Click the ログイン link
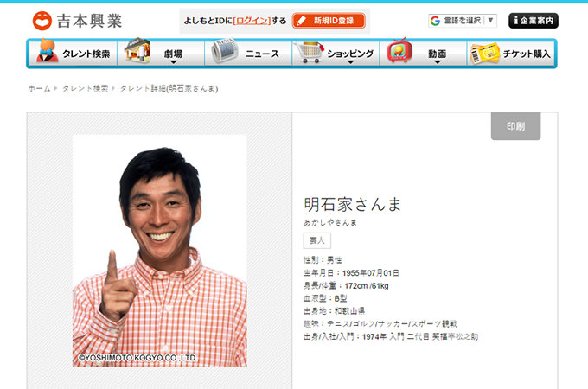Image resolution: width=588 pixels, height=389 pixels. [252, 21]
